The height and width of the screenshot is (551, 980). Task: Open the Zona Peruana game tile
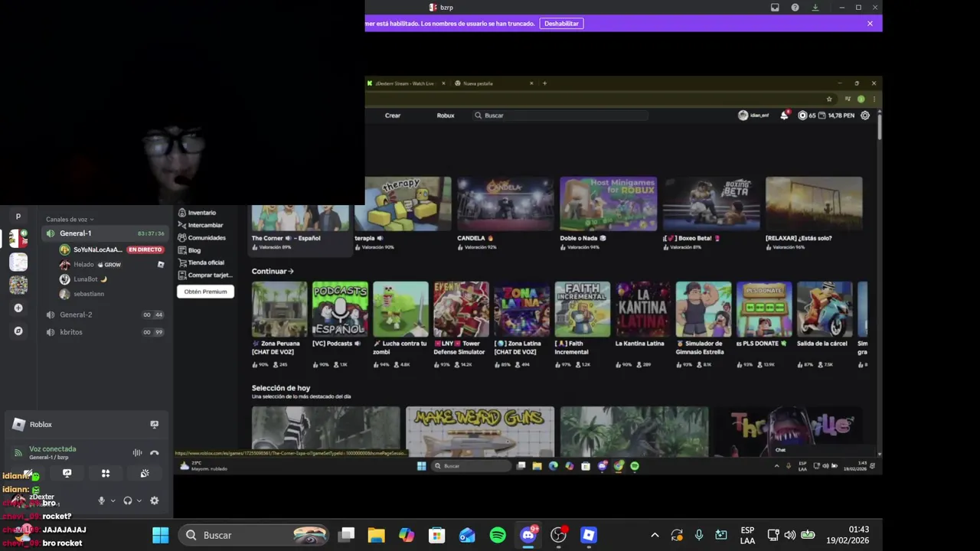[x=279, y=309]
